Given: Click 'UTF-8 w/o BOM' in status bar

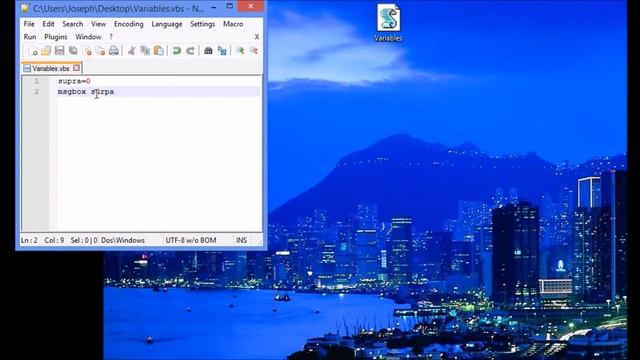Looking at the screenshot, I should (191, 240).
